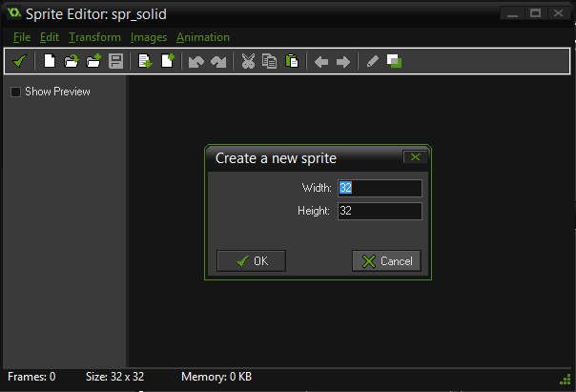Minimize the Sprite Editor window
Image resolution: width=576 pixels, height=392 pixels.
(512, 13)
